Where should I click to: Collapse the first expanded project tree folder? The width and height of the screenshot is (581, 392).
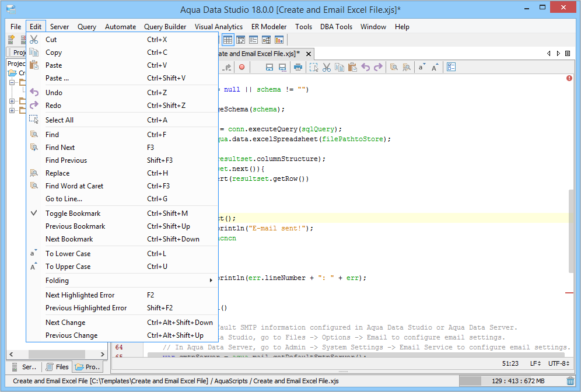12,82
